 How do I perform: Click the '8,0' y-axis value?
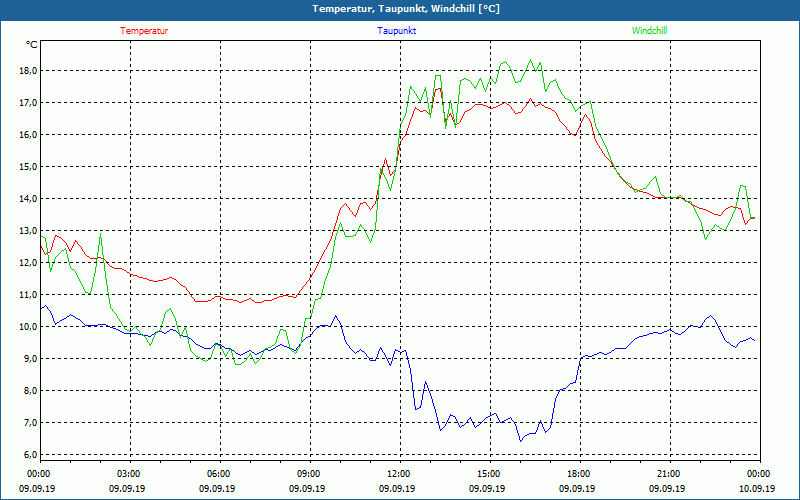pyautogui.click(x=31, y=391)
